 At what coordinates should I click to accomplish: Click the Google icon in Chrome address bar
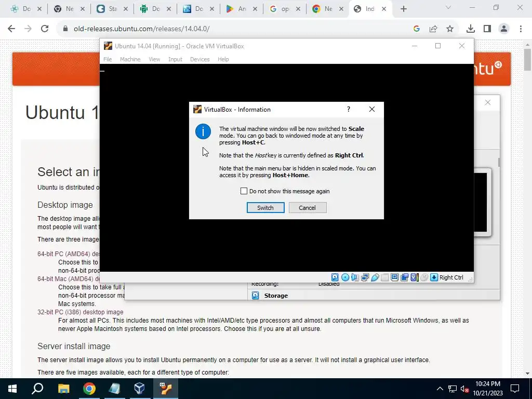point(417,29)
